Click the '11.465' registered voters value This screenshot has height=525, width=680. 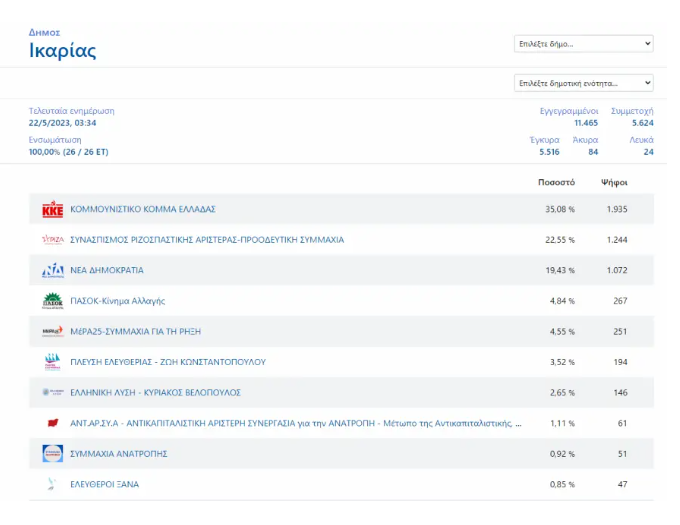pyautogui.click(x=586, y=123)
